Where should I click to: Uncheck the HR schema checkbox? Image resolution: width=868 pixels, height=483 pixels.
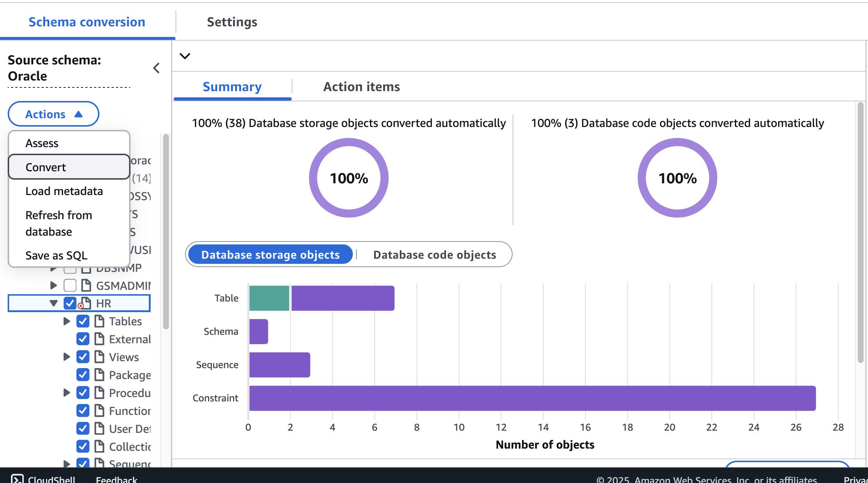click(x=70, y=303)
